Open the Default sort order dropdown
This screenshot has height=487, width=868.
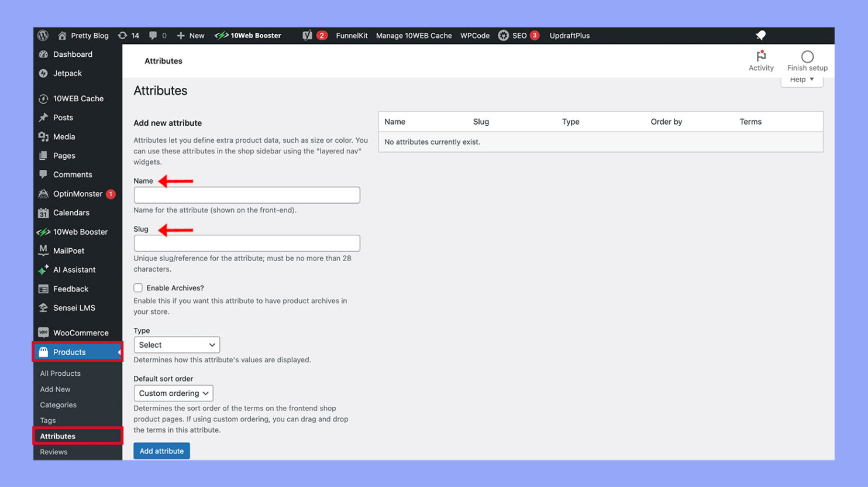173,393
